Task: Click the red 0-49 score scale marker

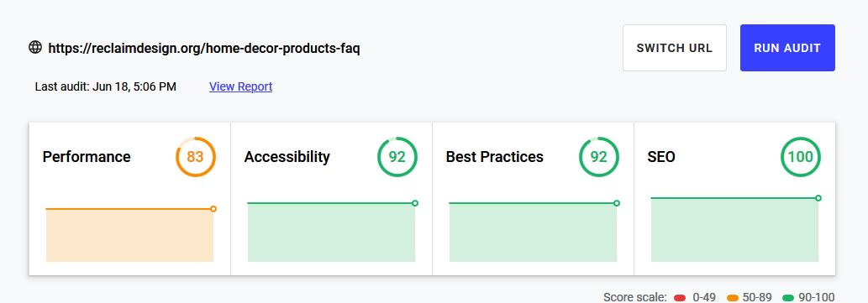Action: pyautogui.click(x=680, y=298)
